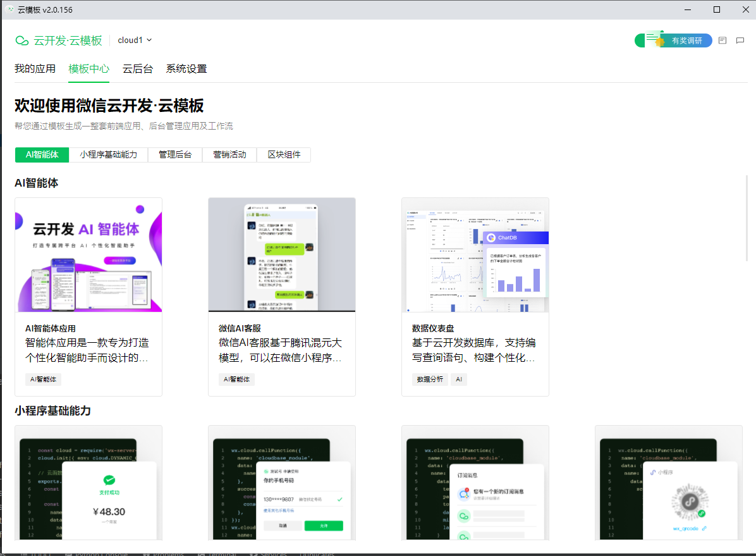Open the documentation icon in header

[722, 40]
